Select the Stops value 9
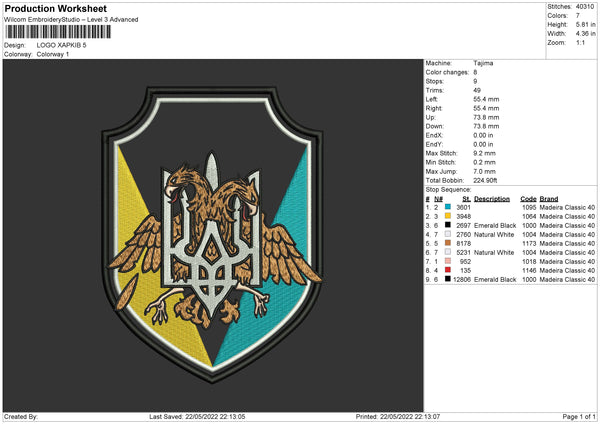 pos(475,81)
